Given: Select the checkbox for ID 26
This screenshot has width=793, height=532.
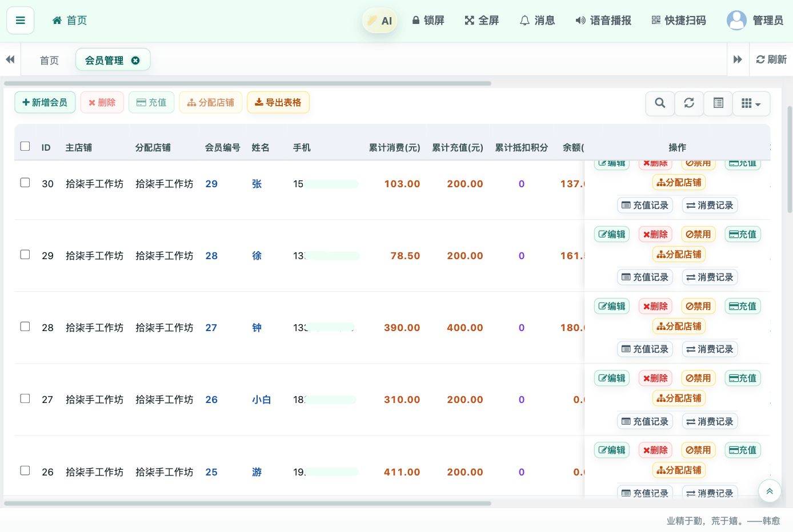Looking at the screenshot, I should (x=25, y=470).
